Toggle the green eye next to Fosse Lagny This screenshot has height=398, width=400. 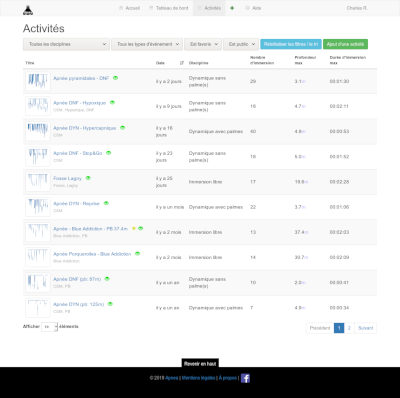click(88, 178)
